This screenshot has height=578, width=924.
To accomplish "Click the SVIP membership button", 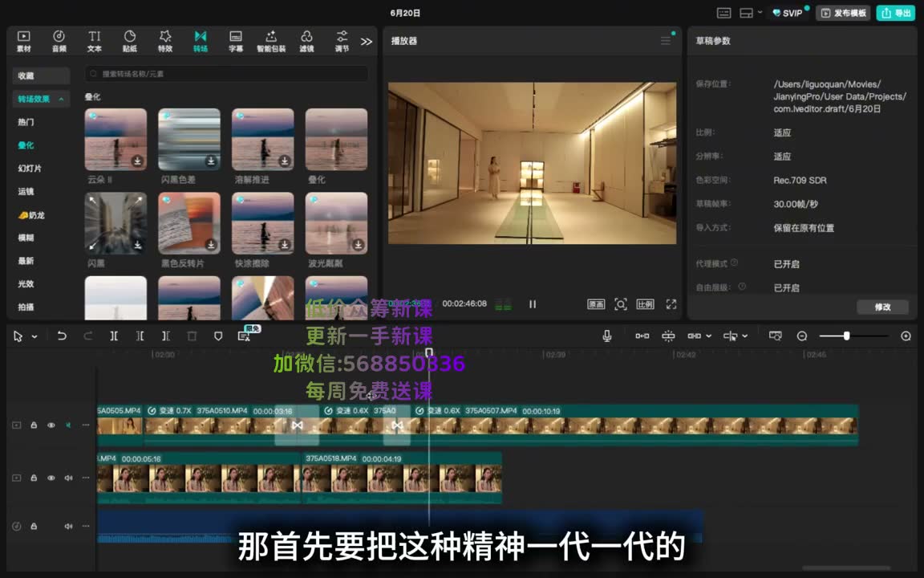I will pyautogui.click(x=788, y=13).
